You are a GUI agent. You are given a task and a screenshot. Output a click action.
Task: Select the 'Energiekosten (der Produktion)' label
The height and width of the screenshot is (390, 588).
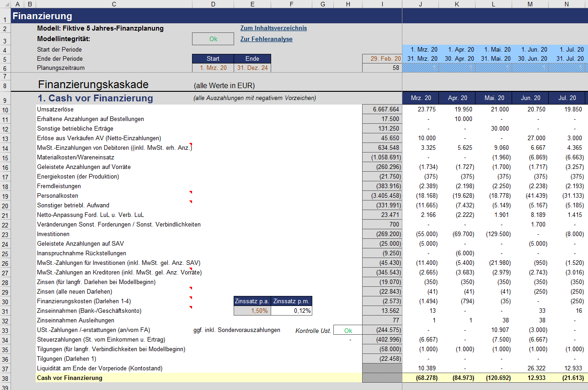[78, 177]
